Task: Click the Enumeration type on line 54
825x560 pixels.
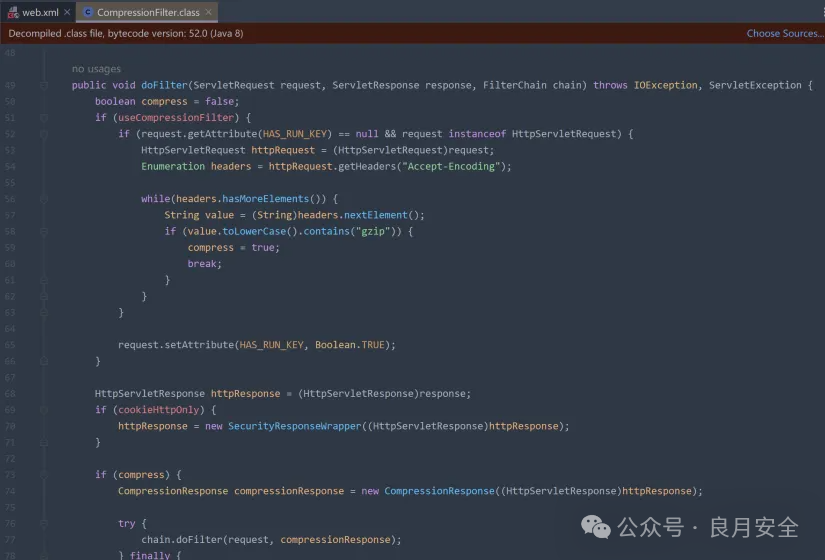Action: 173,166
